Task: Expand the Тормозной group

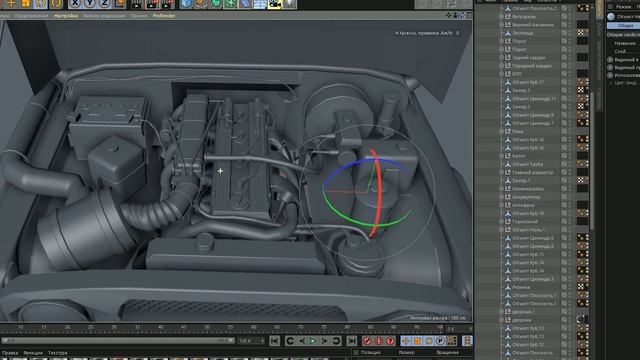Action: [x=501, y=222]
